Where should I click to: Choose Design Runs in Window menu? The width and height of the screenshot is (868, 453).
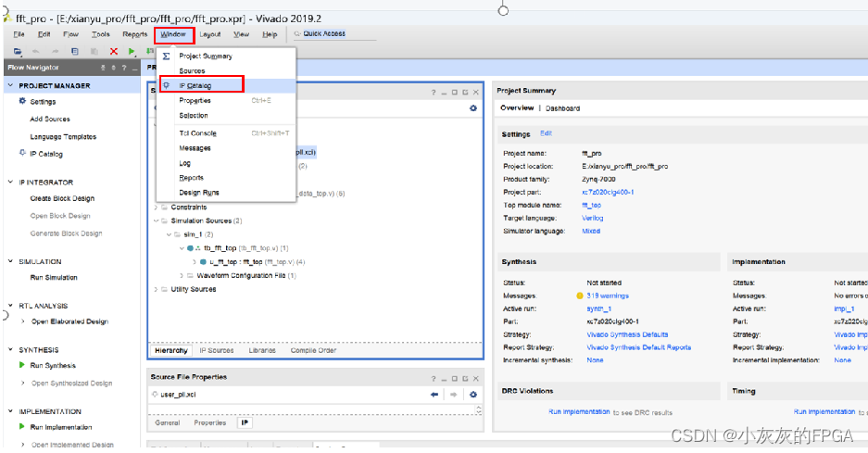[x=226, y=193]
